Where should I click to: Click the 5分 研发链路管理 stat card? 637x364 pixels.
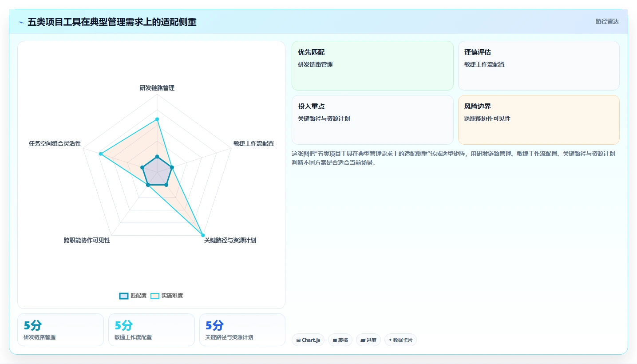(x=60, y=330)
